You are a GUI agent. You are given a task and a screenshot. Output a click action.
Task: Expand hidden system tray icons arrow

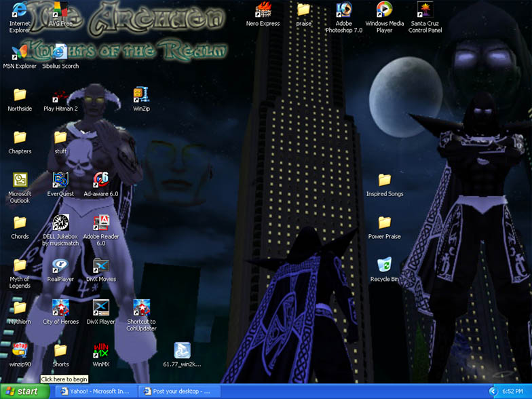[x=493, y=392]
